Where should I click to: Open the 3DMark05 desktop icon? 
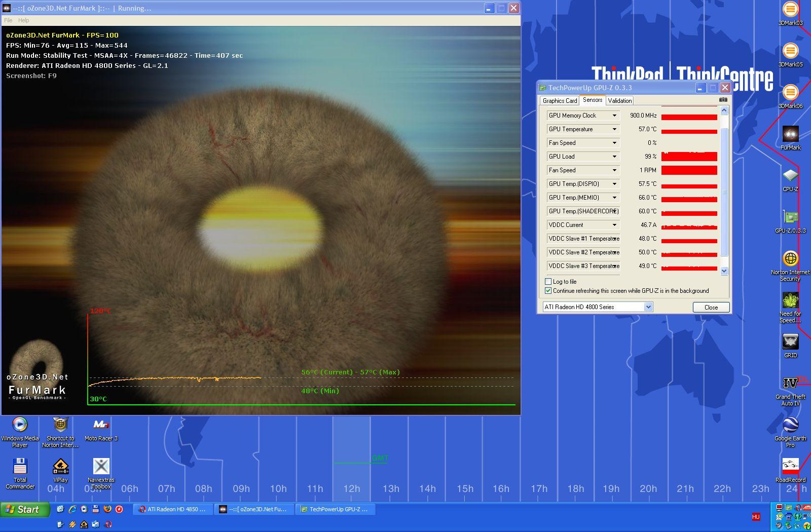pos(790,55)
